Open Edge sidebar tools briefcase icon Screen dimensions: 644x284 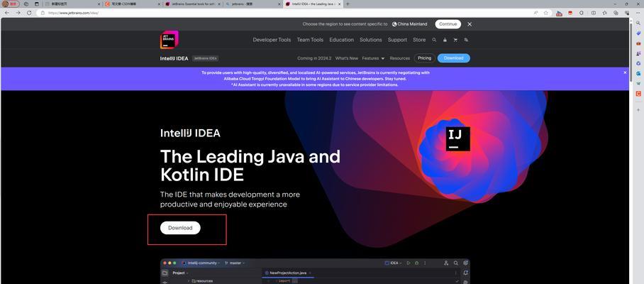click(x=638, y=43)
